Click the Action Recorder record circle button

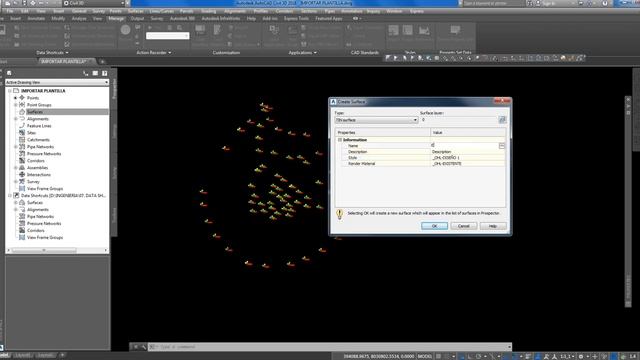[x=125, y=30]
